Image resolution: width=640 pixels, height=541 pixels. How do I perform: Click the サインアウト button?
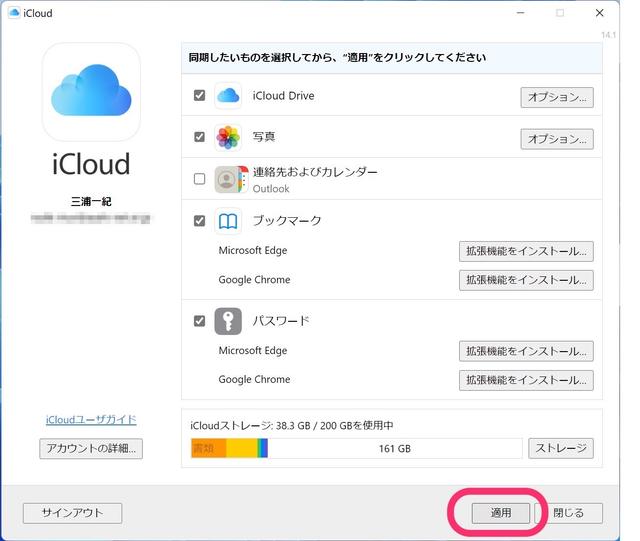(x=72, y=513)
